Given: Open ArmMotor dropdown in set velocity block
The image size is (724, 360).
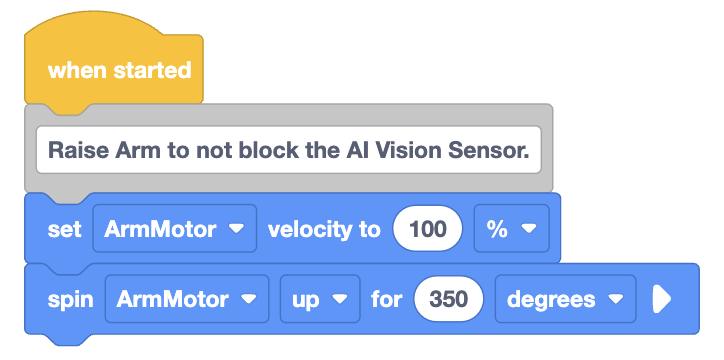Looking at the screenshot, I should (x=175, y=228).
